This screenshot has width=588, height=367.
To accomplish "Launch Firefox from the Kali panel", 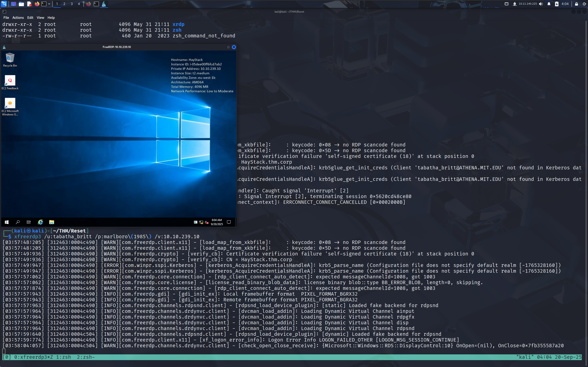I will (x=37, y=4).
